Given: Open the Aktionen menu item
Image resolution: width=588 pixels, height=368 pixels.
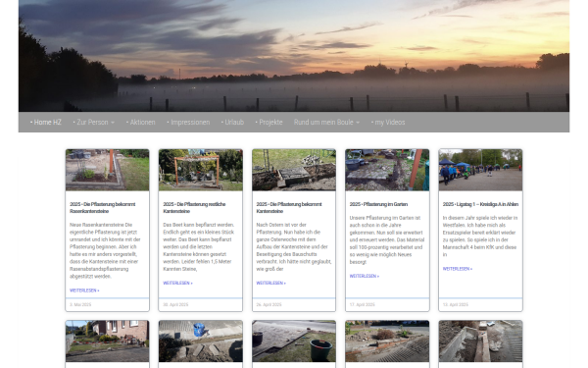Looking at the screenshot, I should tap(140, 122).
